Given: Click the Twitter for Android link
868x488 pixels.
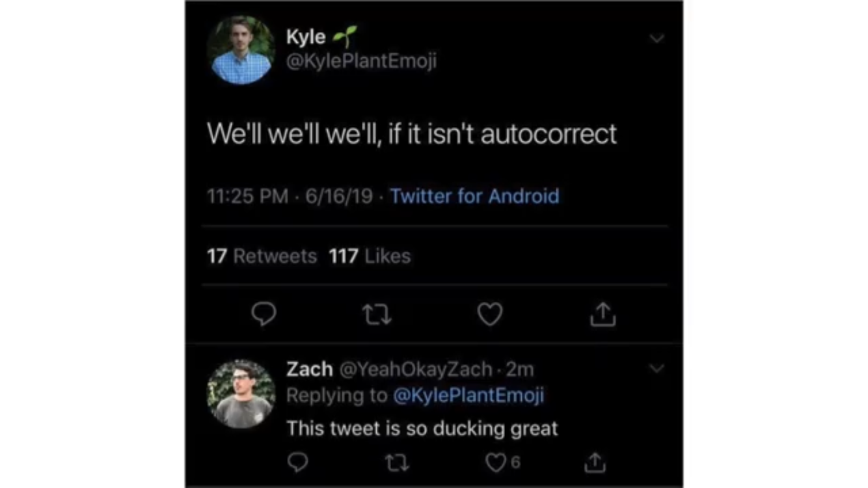Looking at the screenshot, I should click(474, 196).
